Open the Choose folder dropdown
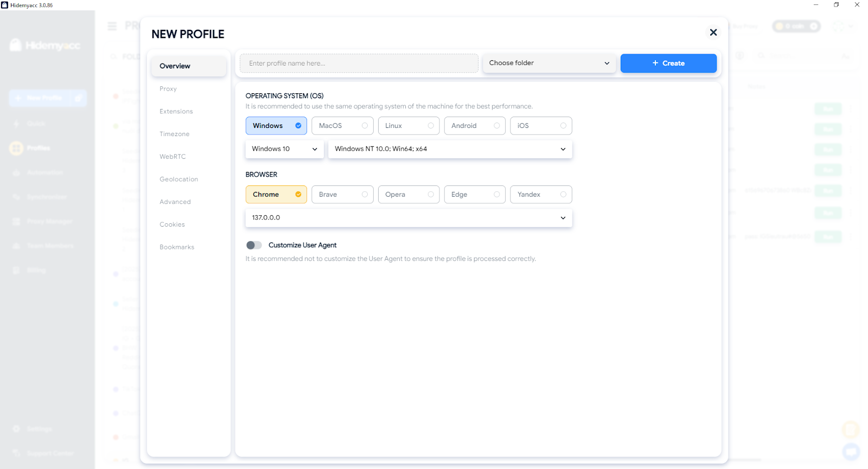Image resolution: width=868 pixels, height=469 pixels. point(548,63)
